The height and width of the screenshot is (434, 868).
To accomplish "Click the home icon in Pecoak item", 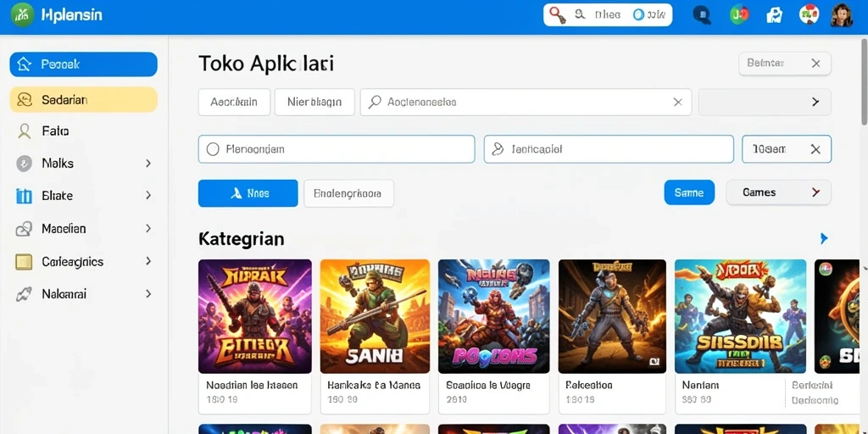I will pos(25,64).
